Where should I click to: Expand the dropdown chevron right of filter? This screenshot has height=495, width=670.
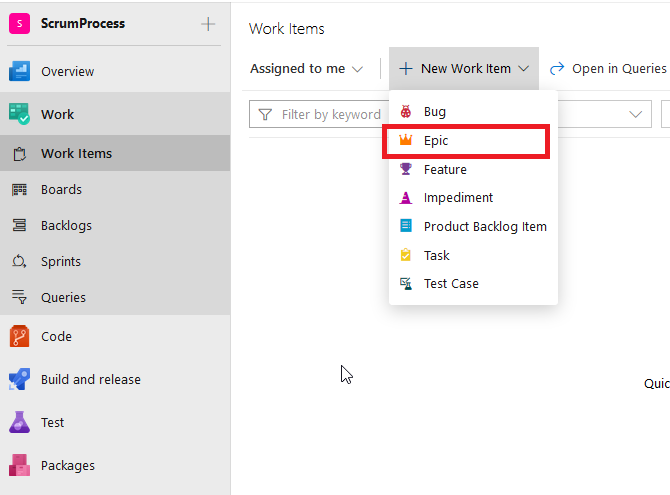point(634,114)
